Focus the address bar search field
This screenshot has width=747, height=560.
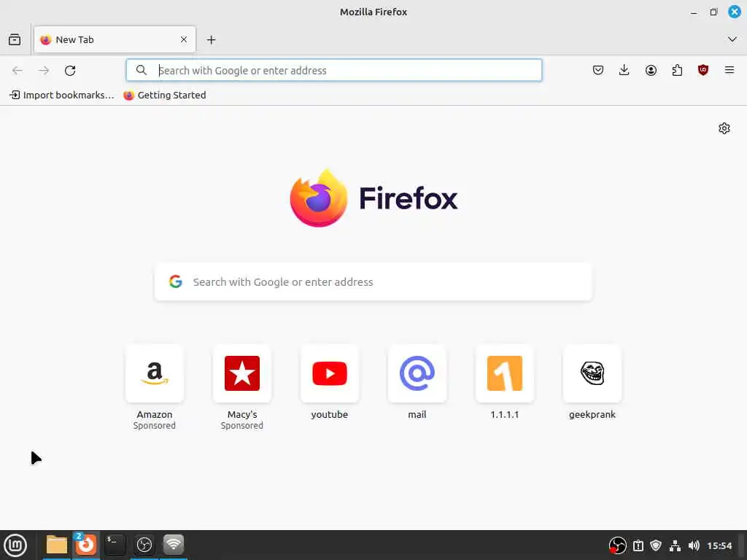coord(334,71)
